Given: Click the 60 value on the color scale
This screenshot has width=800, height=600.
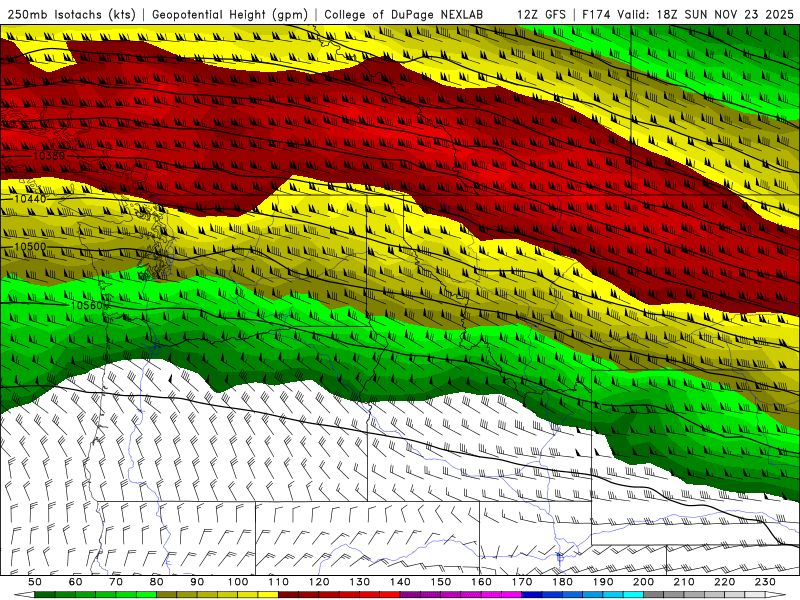Looking at the screenshot, I should point(75,582).
